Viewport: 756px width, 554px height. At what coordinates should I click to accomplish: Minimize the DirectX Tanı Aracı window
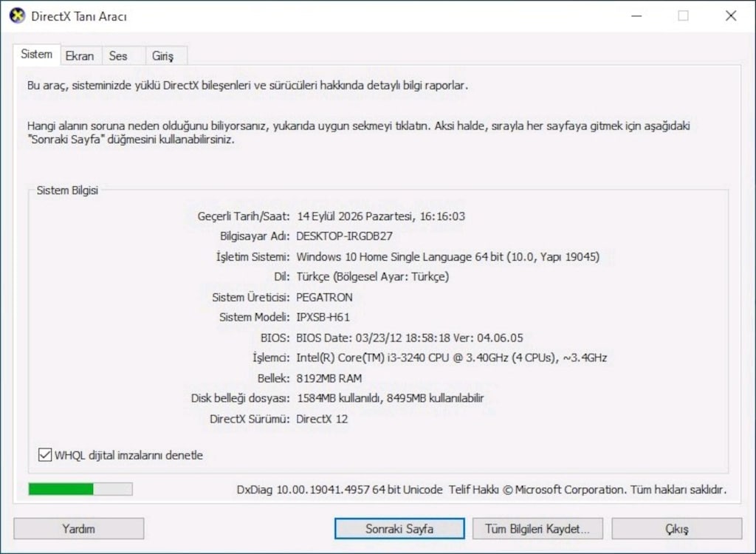tap(637, 16)
